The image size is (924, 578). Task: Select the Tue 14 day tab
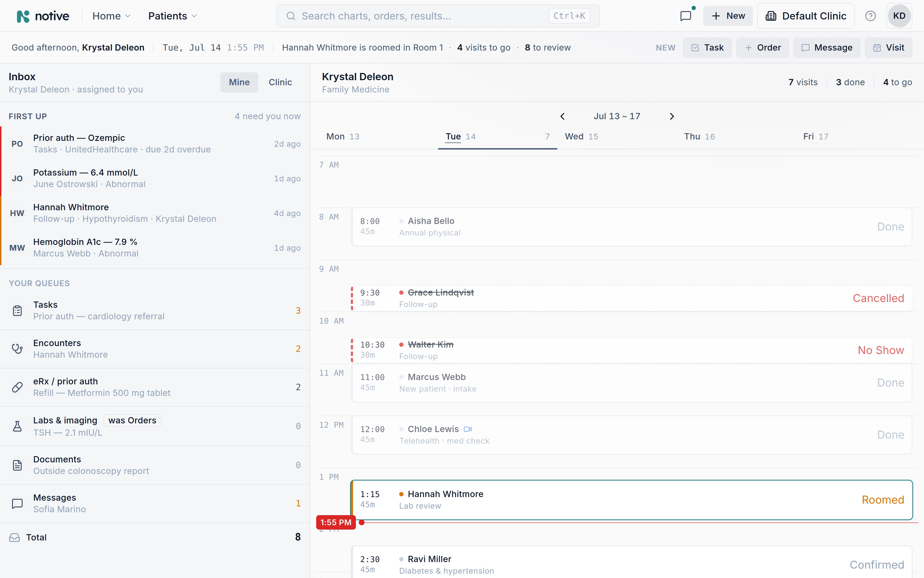coord(498,137)
